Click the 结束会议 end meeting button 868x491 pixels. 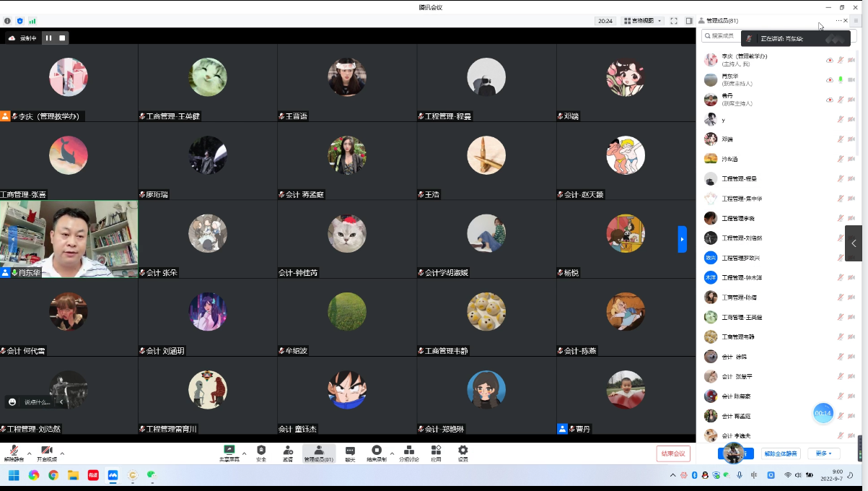(673, 453)
